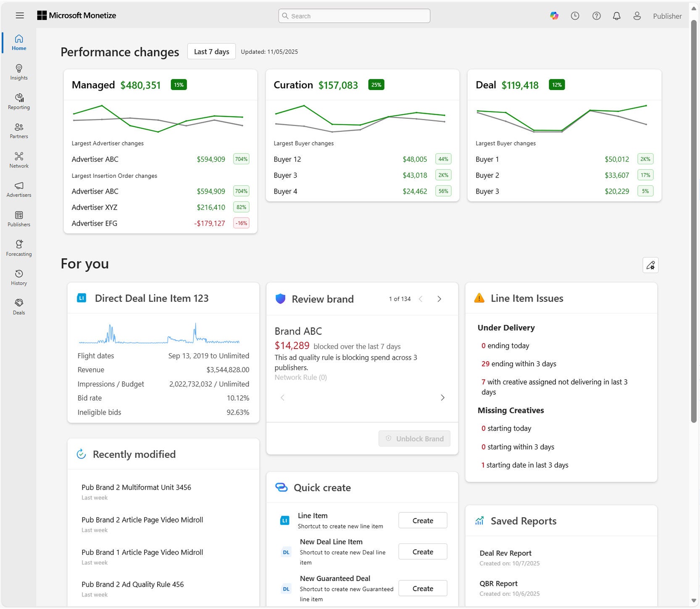Open the Deal Rev Report
Screen dimensions: 700x609
click(505, 553)
